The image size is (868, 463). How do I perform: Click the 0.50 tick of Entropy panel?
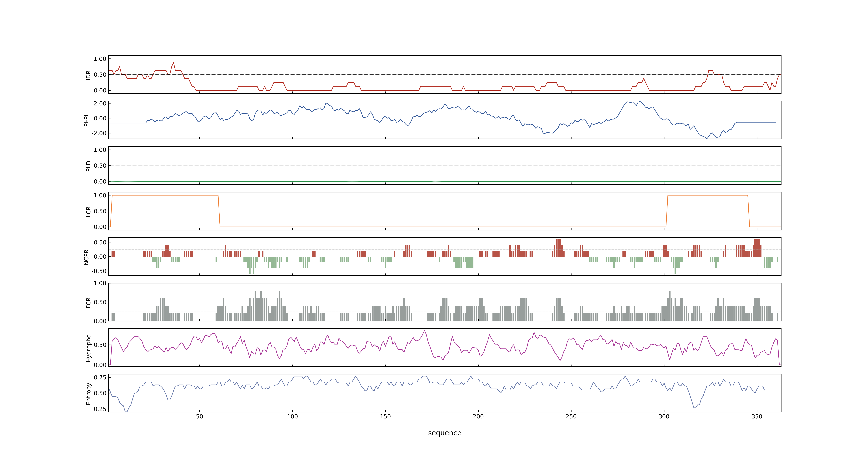[x=100, y=393]
